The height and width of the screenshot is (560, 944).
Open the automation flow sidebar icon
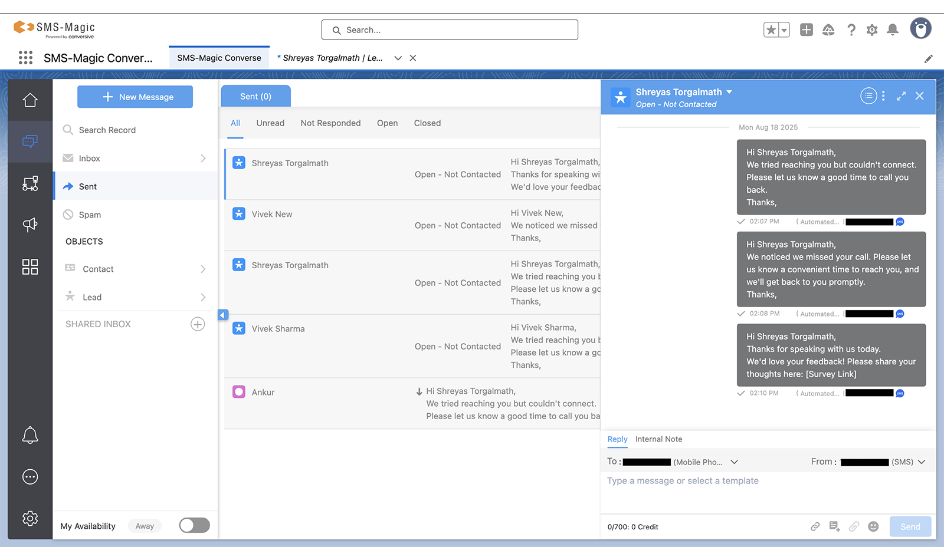pyautogui.click(x=30, y=183)
